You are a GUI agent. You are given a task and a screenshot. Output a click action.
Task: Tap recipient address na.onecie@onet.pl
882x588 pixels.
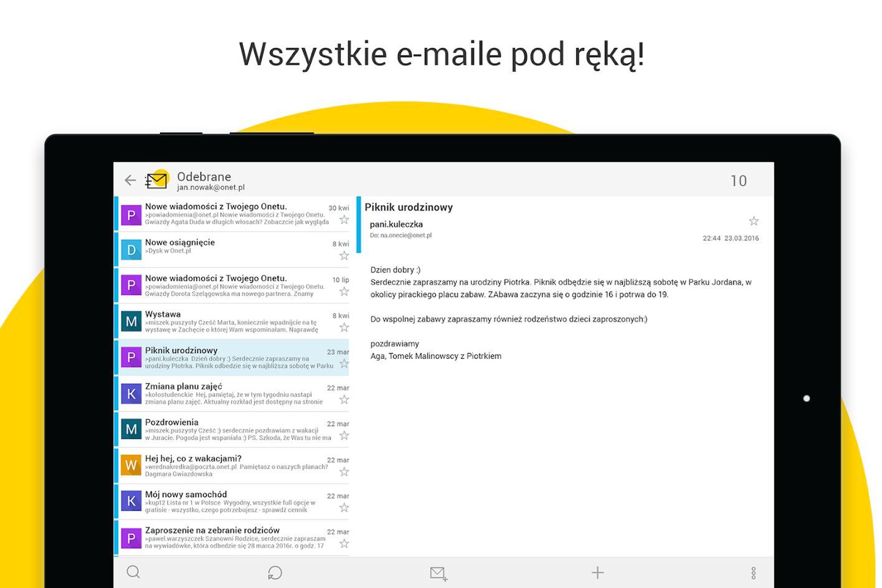click(406, 235)
